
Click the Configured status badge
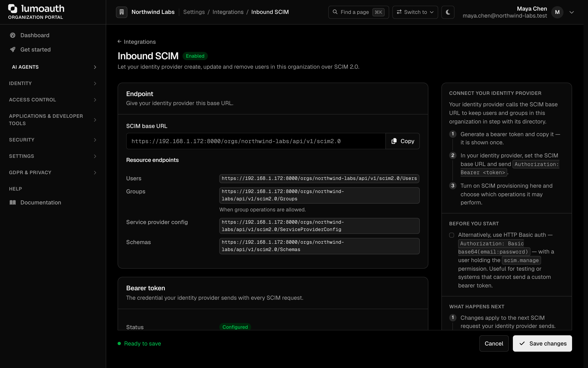(235, 327)
